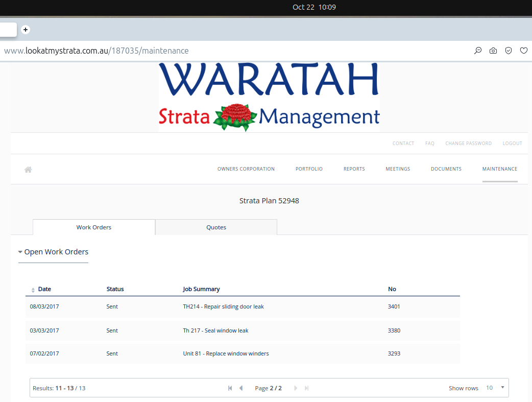Screen dimensions: 532x402
Task: Open the Maintenance menu
Action: point(500,169)
